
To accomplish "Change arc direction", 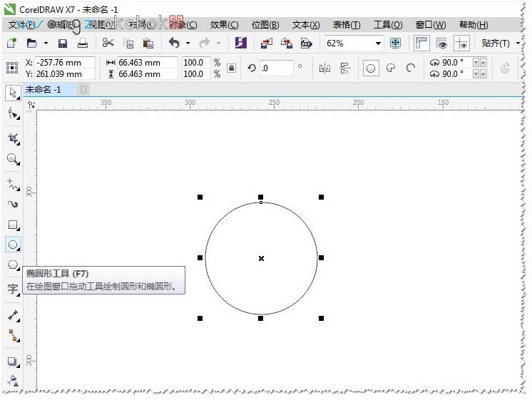I will click(x=505, y=68).
